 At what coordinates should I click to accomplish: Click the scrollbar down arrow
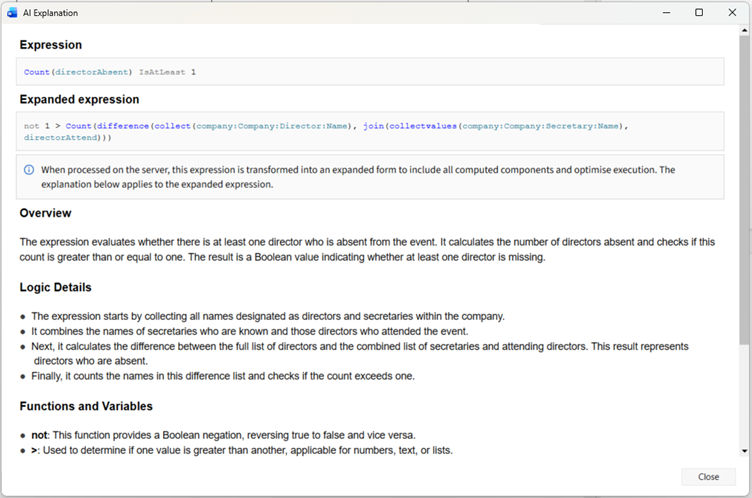744,451
